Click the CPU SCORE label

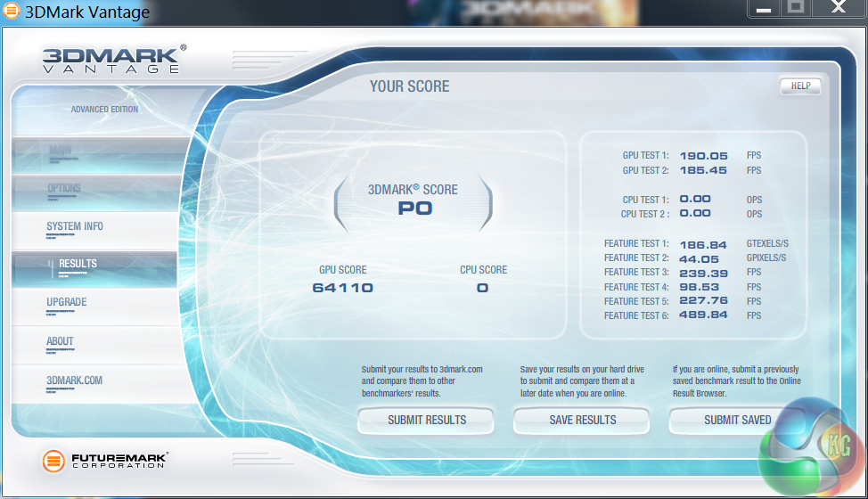point(483,270)
